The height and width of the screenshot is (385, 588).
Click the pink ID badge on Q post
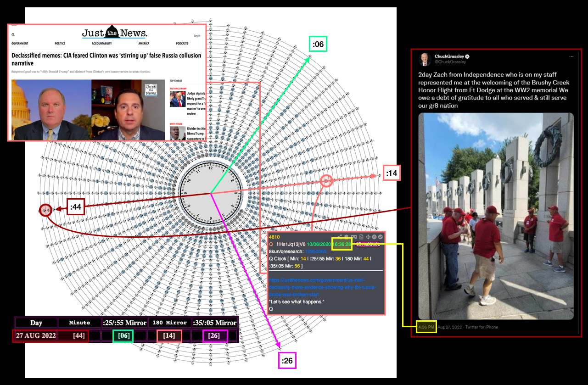tap(367, 244)
